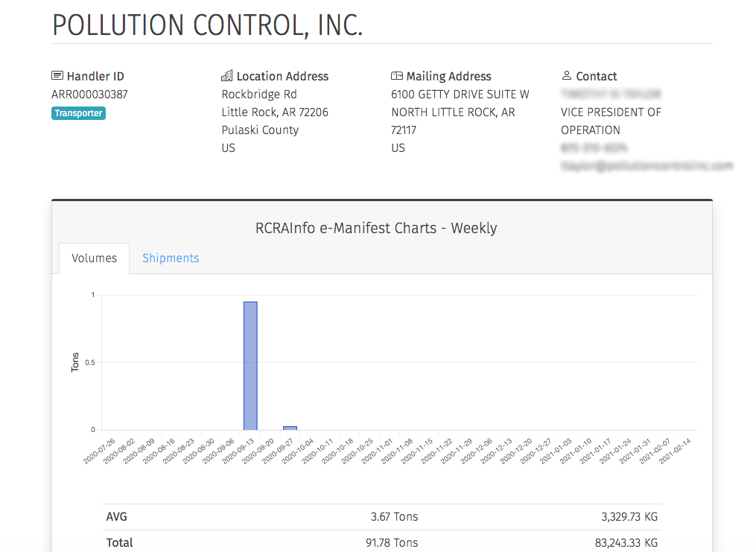This screenshot has height=552, width=756.
Task: Click the Location Address heading text
Action: coord(282,76)
